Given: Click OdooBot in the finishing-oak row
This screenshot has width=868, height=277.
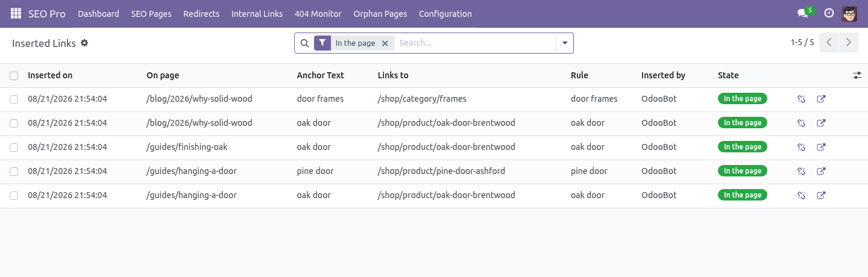Looking at the screenshot, I should 659,147.
